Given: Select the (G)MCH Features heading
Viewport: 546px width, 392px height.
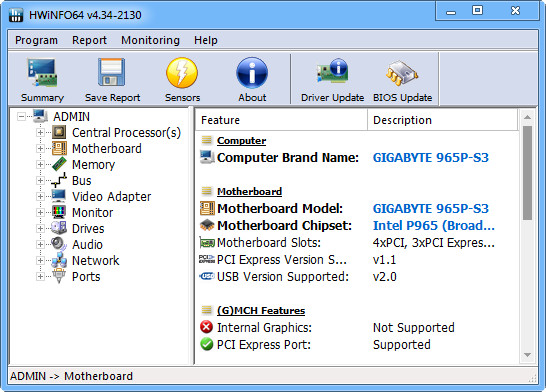Looking at the screenshot, I should [261, 311].
